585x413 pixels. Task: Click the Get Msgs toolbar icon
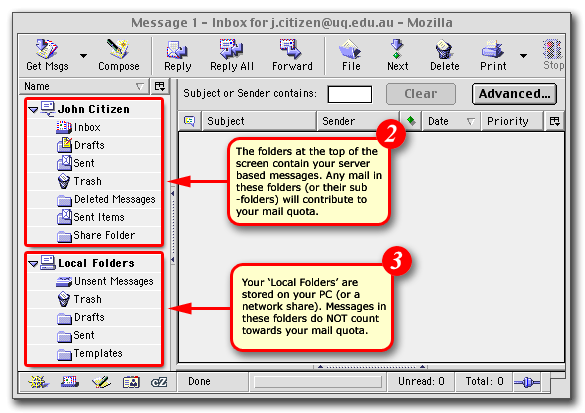(x=47, y=54)
